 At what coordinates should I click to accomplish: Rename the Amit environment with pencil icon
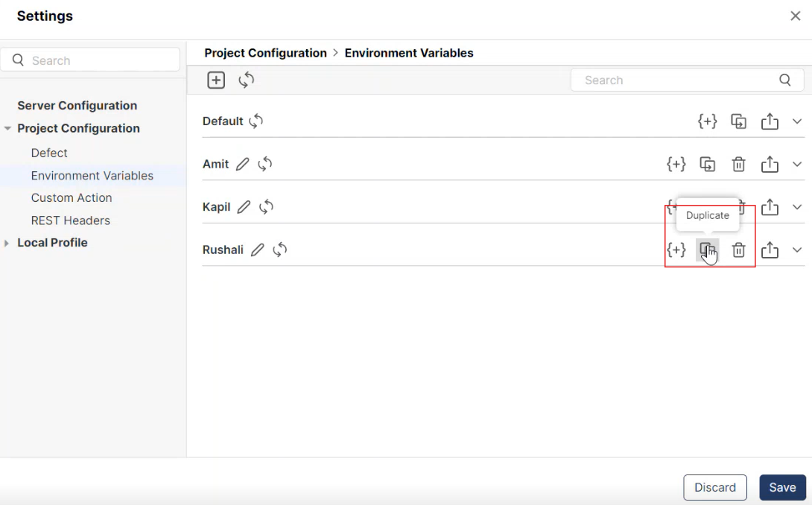tap(242, 164)
